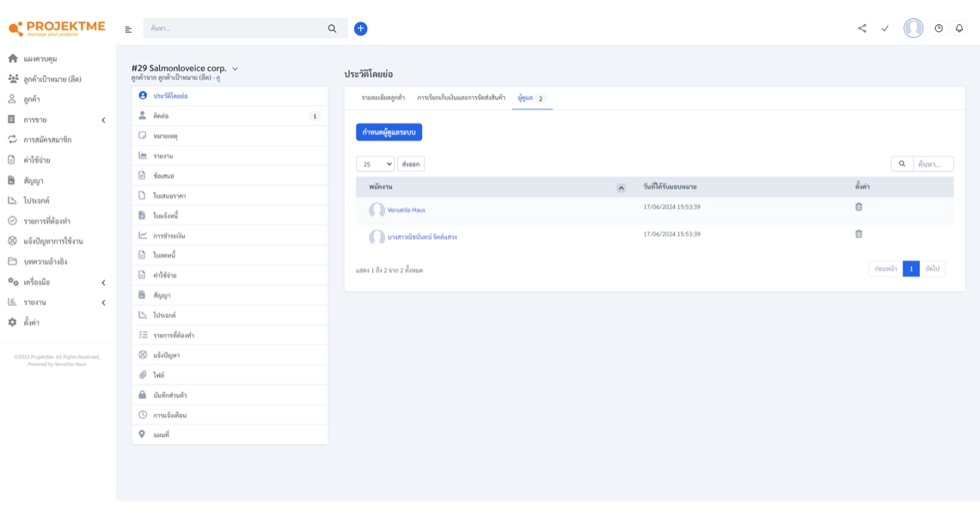The image size is (980, 513).
Task: Toggle the sidebar collapse menu icon
Action: click(x=128, y=29)
